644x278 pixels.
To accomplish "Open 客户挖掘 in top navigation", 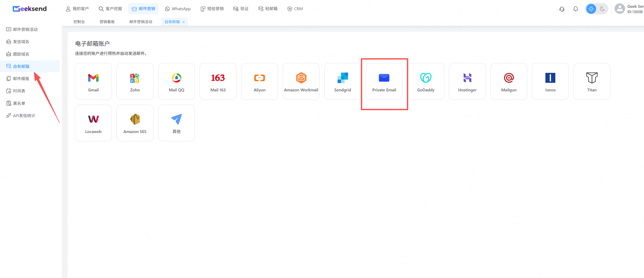I will (110, 9).
